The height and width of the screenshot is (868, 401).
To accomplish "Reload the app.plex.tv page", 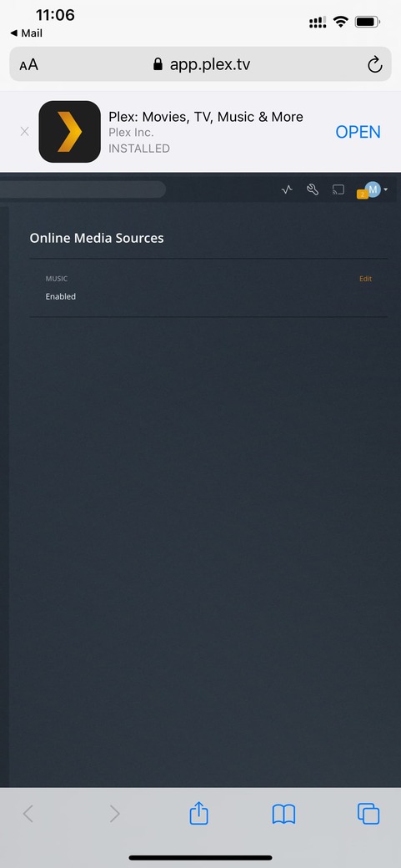I will 375,65.
